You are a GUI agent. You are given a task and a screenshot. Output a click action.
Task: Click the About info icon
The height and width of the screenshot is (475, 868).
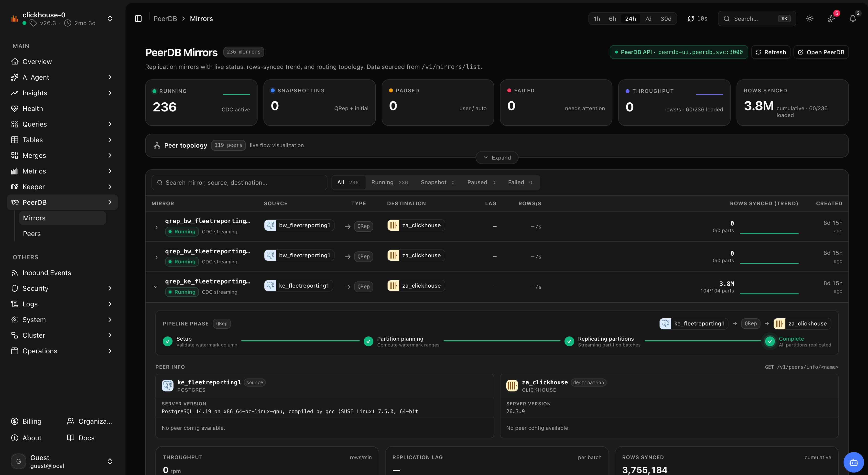click(x=14, y=438)
